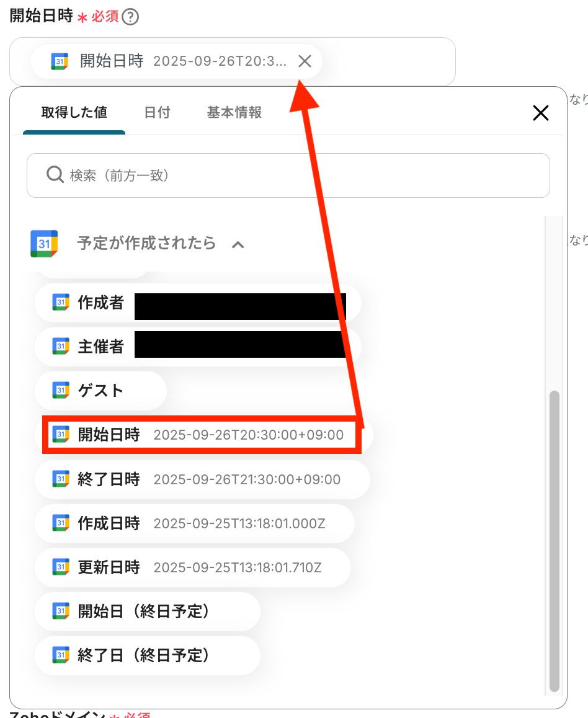588x718 pixels.
Task: Open the 基本情報 tab
Action: [234, 112]
